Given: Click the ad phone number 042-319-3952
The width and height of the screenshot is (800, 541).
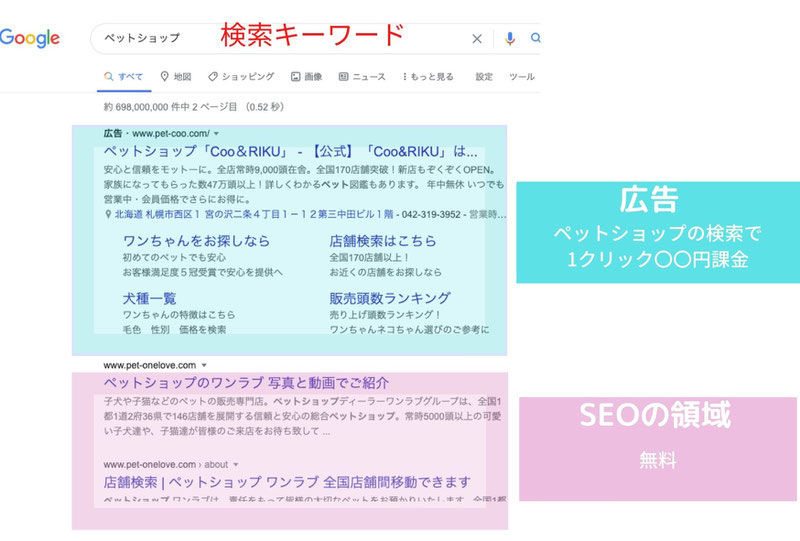Looking at the screenshot, I should [x=431, y=214].
